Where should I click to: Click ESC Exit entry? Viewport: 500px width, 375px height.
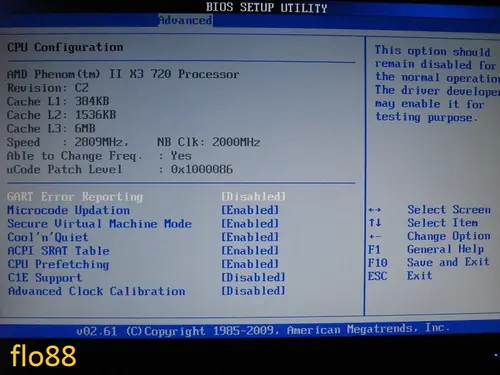(400, 276)
